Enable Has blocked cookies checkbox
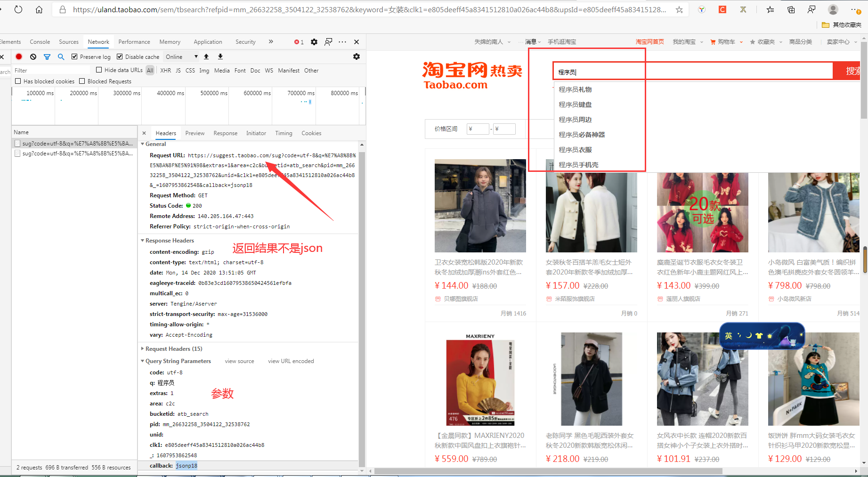 [18, 81]
